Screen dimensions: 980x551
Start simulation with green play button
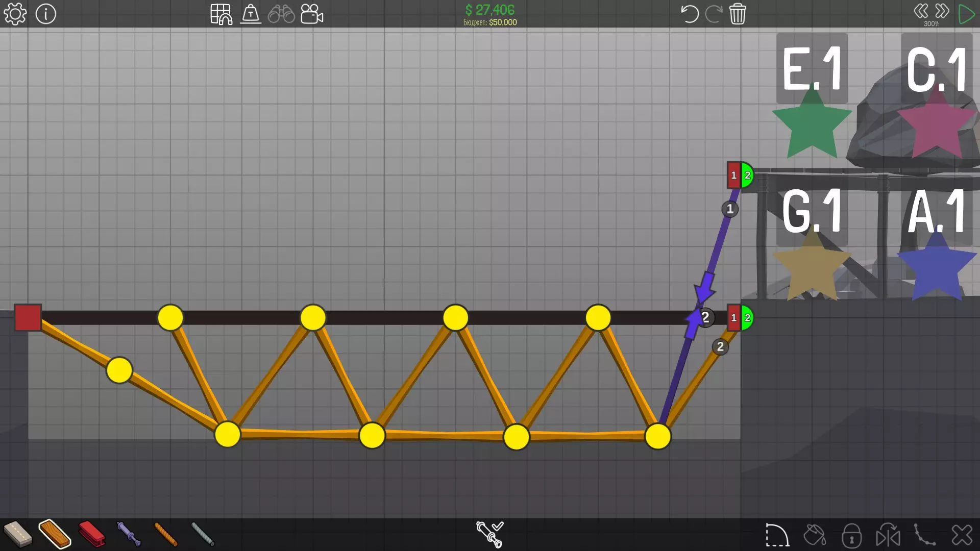tap(966, 14)
